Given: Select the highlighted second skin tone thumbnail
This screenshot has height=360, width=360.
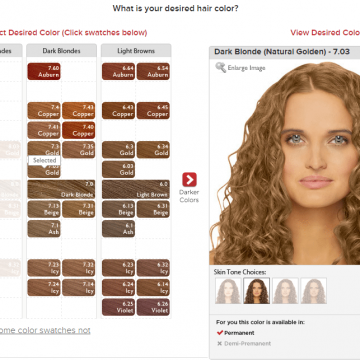Looking at the screenshot, I should (x=257, y=291).
